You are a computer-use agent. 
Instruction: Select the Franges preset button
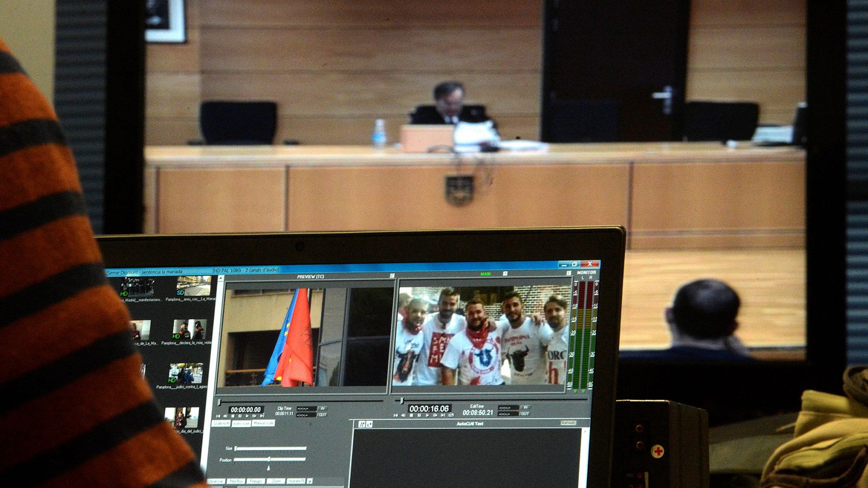[256, 481]
